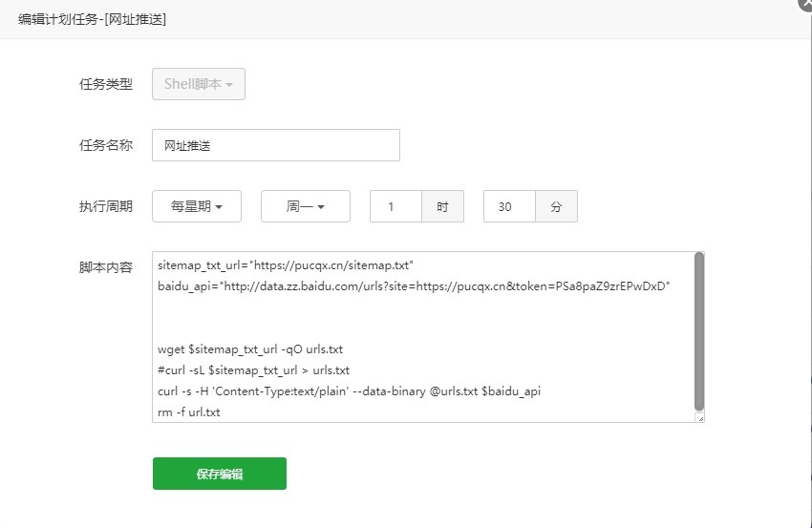This screenshot has height=528, width=812.
Task: Open the Shell脚本 task type dropdown
Action: tap(199, 84)
